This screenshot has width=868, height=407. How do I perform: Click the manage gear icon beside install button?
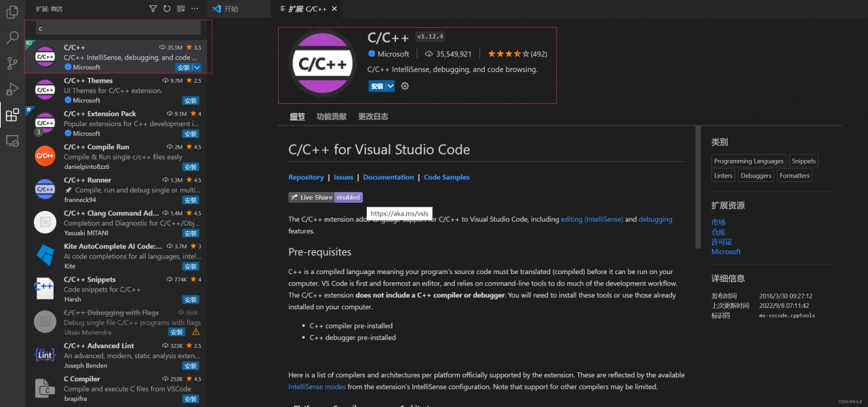pos(405,86)
